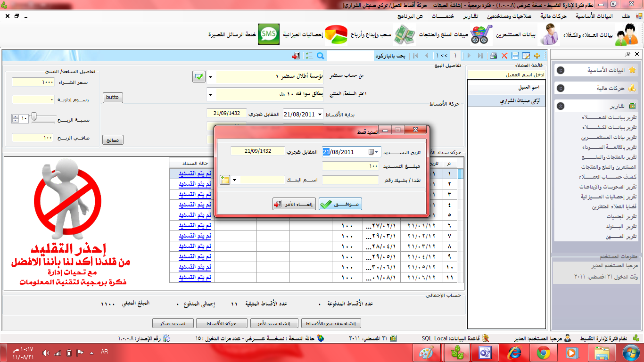Image resolution: width=644 pixels, height=362 pixels.
Task: Click the OK (موافق) button in the dialog
Action: 340,204
